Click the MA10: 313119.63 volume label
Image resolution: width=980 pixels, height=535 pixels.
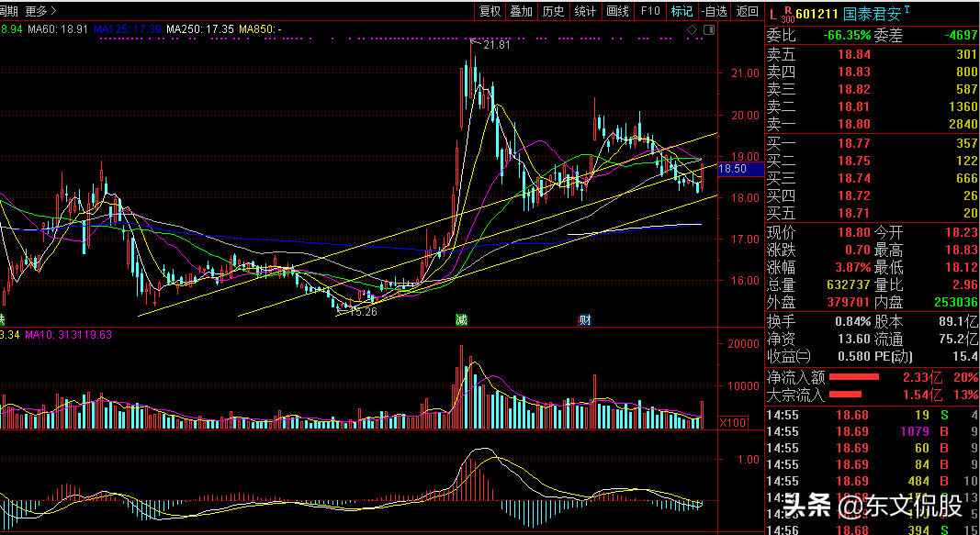click(x=68, y=335)
